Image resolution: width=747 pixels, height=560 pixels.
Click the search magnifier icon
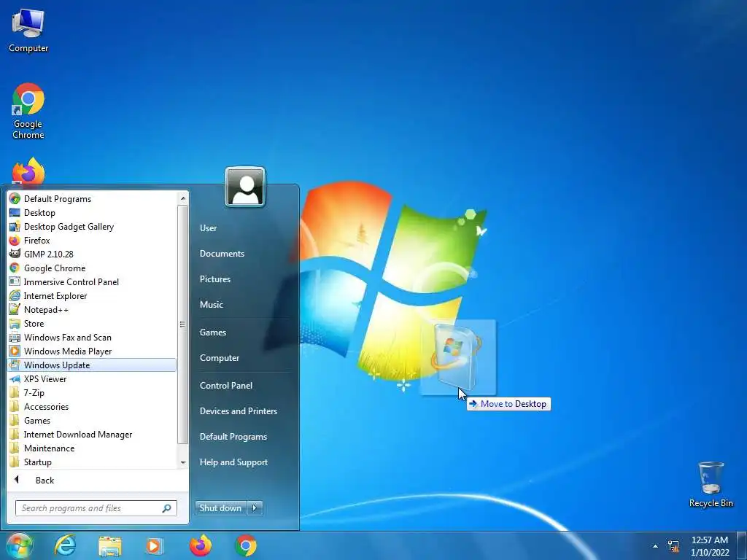pos(167,508)
